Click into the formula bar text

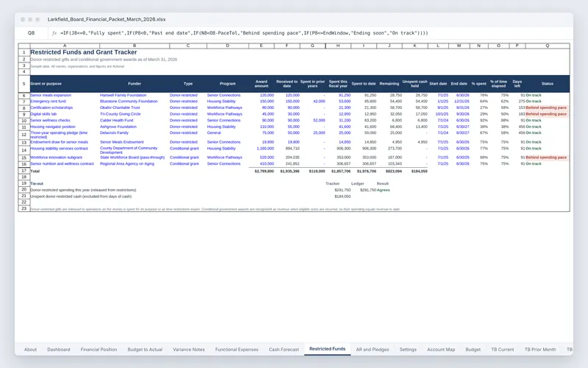coord(244,33)
